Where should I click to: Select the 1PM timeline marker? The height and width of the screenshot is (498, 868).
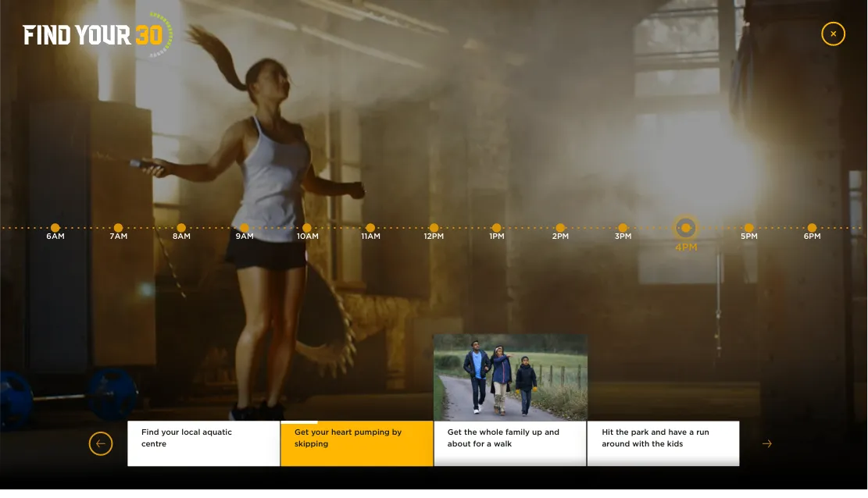497,228
